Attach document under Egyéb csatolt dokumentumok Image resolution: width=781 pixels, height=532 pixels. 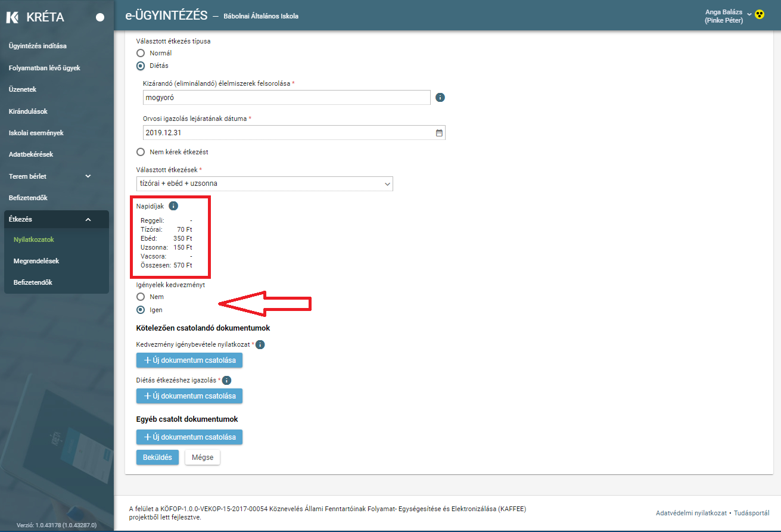coord(189,437)
